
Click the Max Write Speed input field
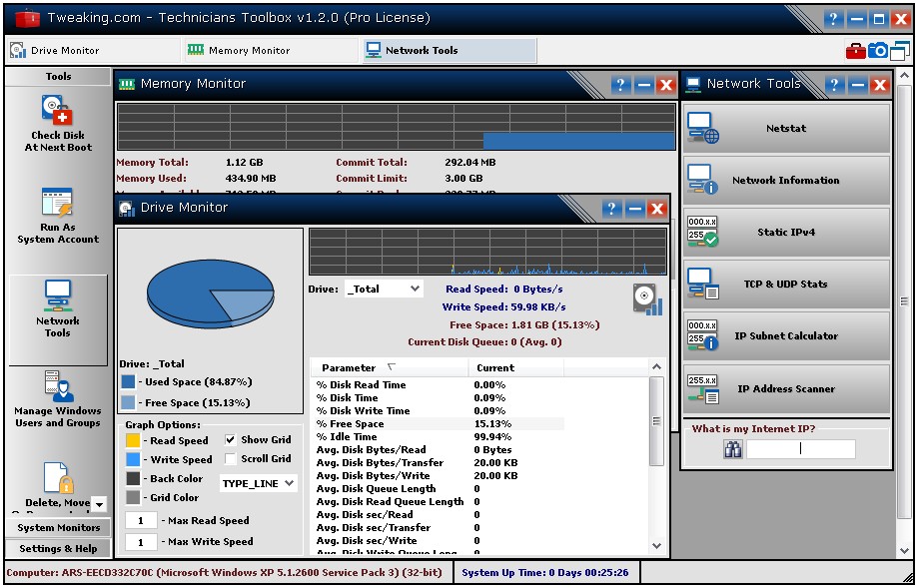(x=141, y=542)
